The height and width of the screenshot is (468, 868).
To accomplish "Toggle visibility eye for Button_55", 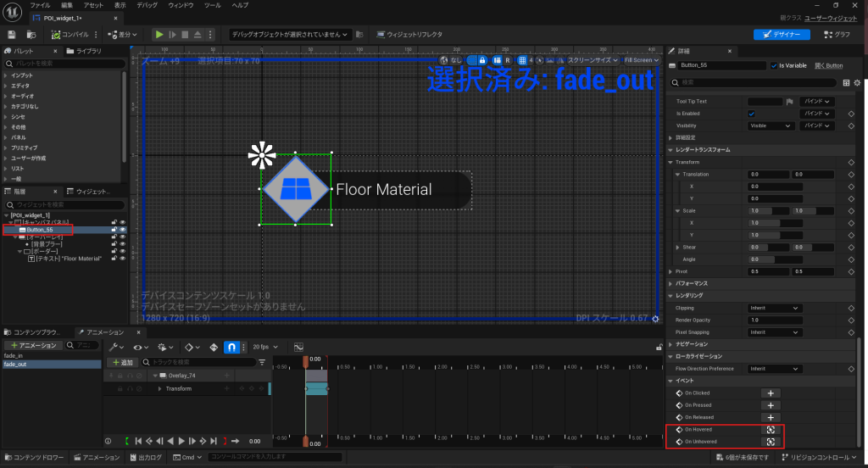I will (123, 230).
